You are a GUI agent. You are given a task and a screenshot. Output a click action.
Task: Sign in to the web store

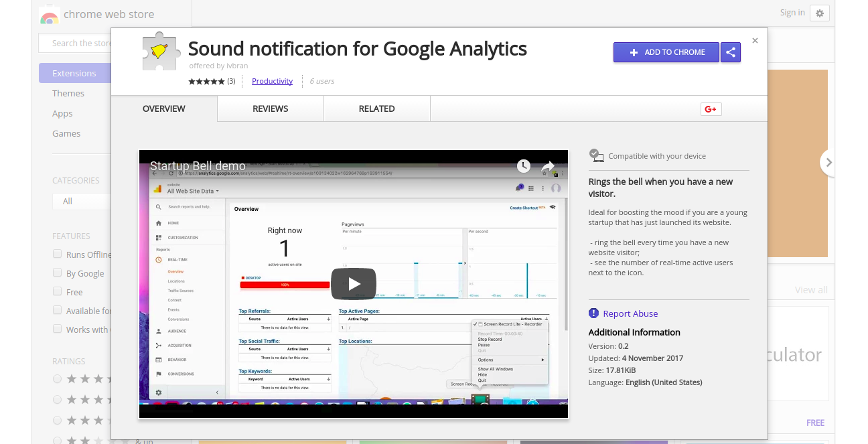(x=792, y=13)
